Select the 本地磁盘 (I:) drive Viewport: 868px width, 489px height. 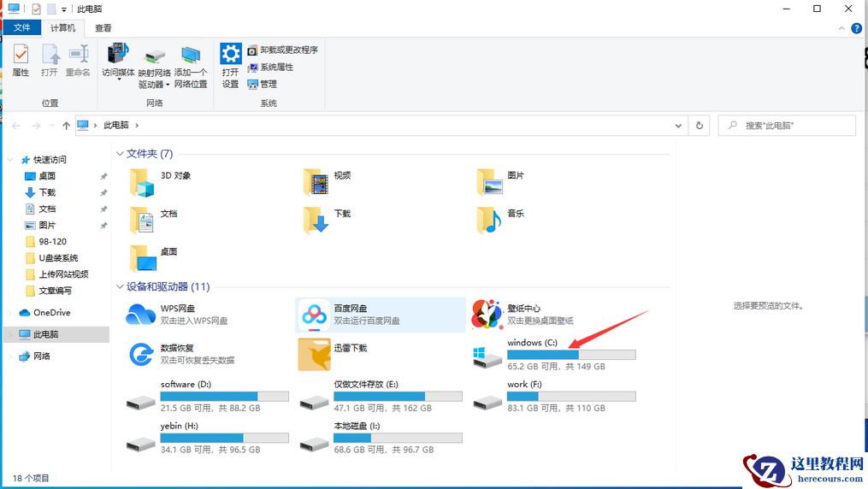(382, 438)
